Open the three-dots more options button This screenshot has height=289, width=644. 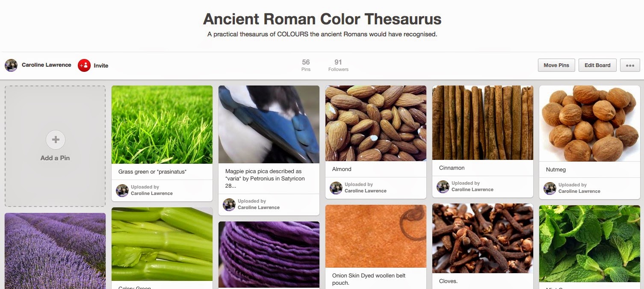[629, 65]
